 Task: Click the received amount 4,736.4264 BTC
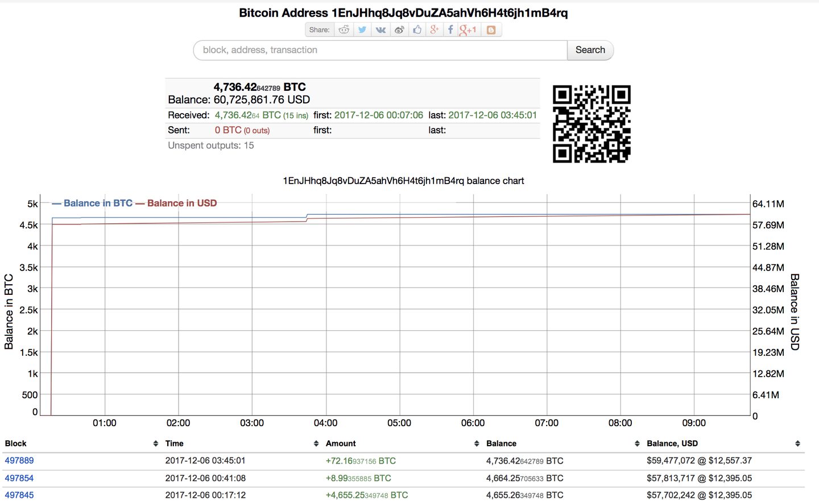coord(248,115)
